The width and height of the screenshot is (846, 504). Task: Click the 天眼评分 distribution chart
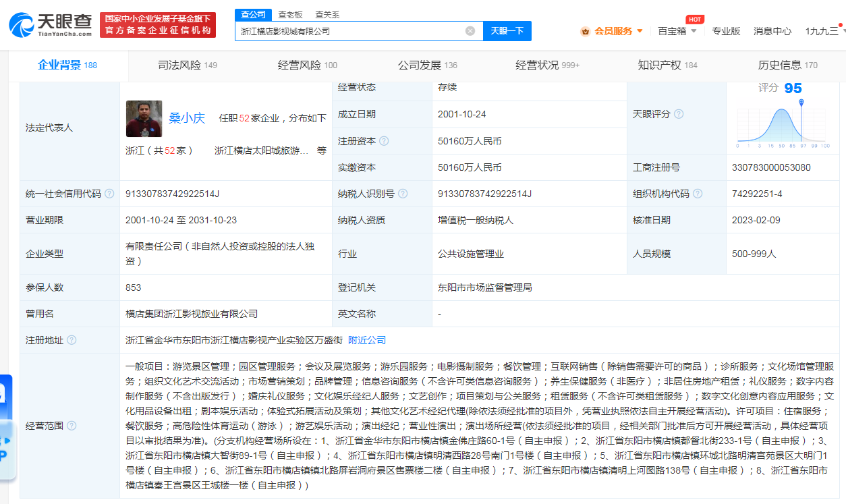pyautogui.click(x=784, y=124)
